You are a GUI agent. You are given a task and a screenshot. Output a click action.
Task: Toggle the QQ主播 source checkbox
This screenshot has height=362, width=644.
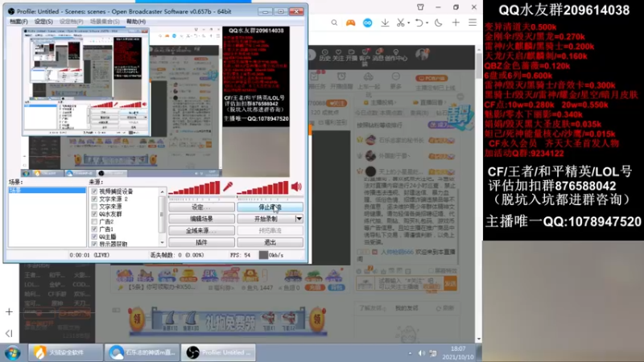click(x=94, y=237)
